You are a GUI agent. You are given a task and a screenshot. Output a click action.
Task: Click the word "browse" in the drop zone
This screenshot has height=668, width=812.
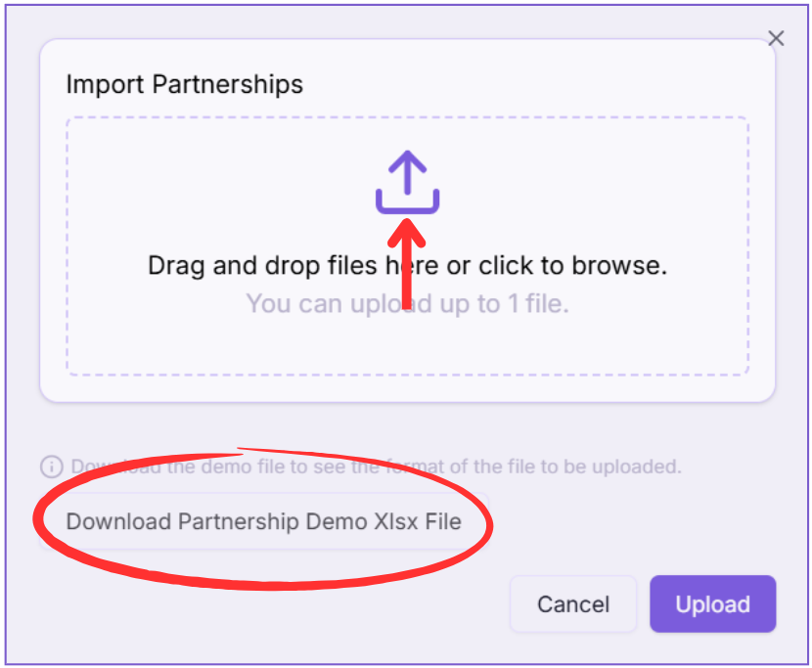(622, 265)
